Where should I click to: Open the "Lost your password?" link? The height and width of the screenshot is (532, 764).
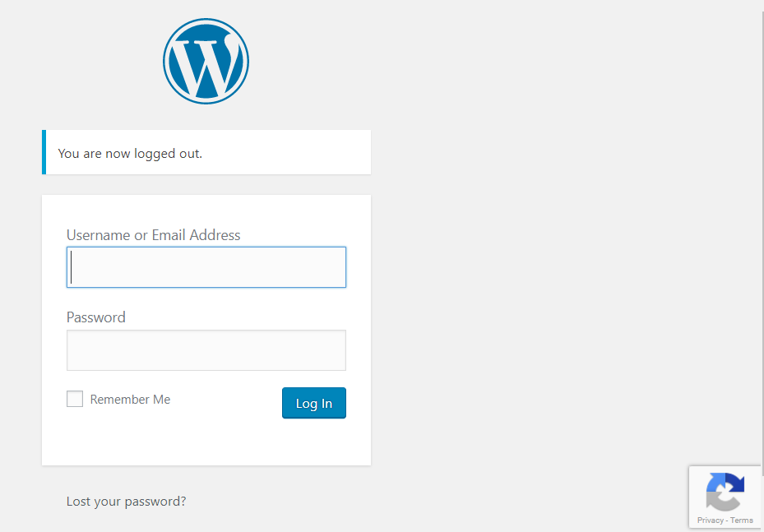tap(126, 501)
